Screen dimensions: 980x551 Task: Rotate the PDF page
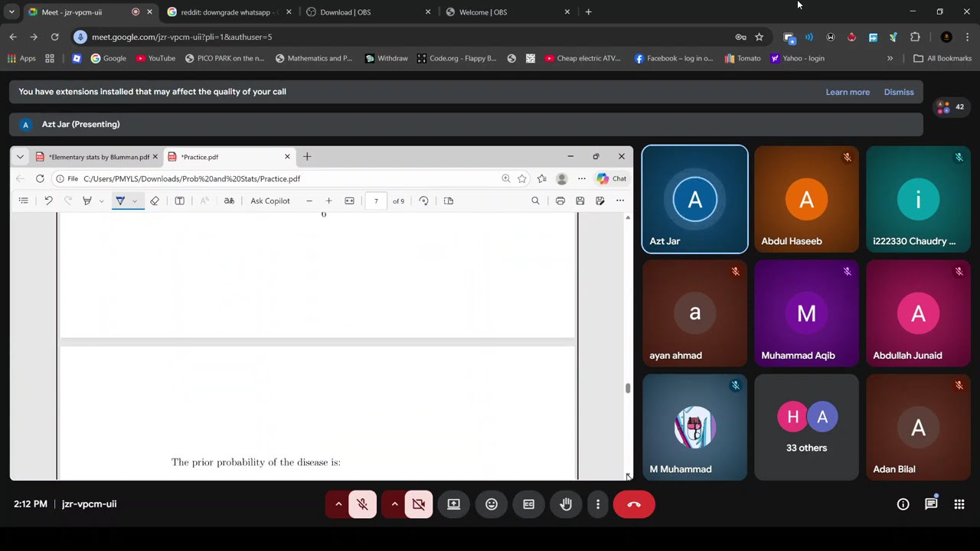click(424, 201)
